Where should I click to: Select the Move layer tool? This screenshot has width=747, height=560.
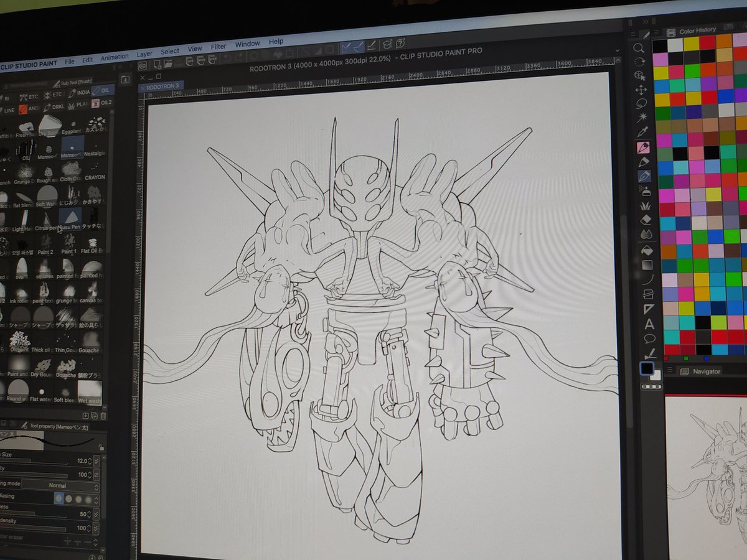[641, 90]
